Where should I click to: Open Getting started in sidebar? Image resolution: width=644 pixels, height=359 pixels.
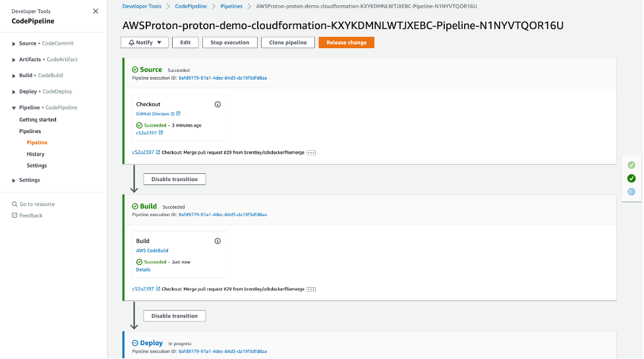tap(38, 120)
